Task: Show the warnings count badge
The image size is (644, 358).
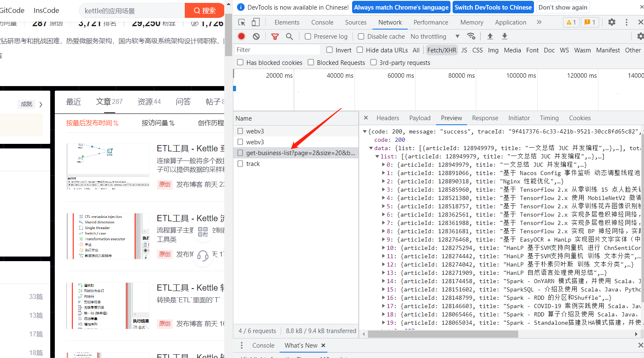Action: point(571,22)
